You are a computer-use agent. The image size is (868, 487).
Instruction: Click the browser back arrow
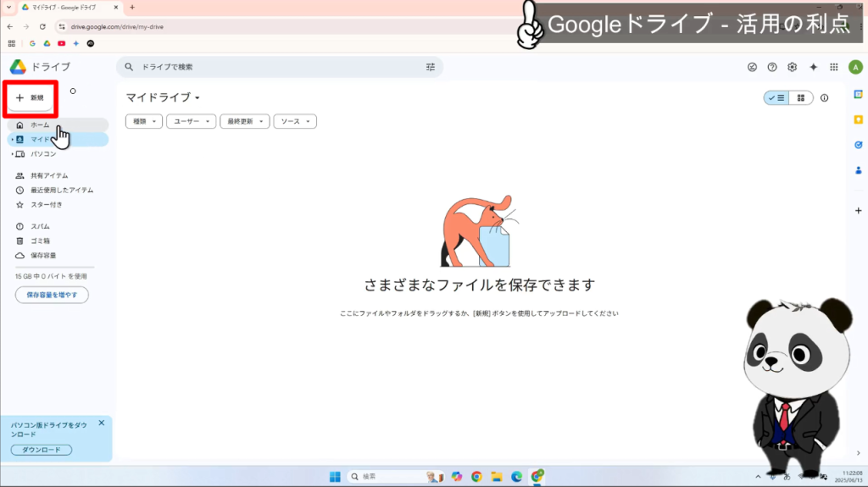[x=10, y=26]
